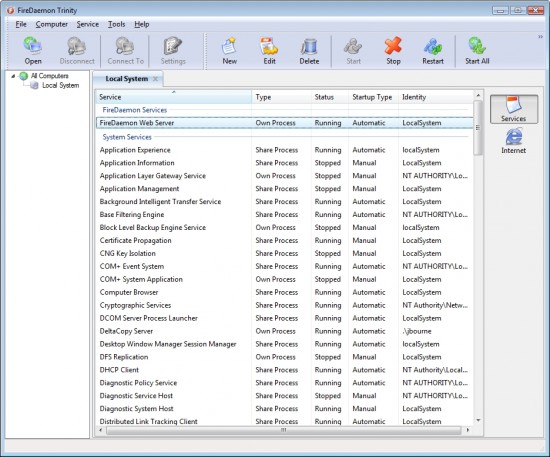550x457 pixels.
Task: Select Local System in the tree
Action: 60,85
